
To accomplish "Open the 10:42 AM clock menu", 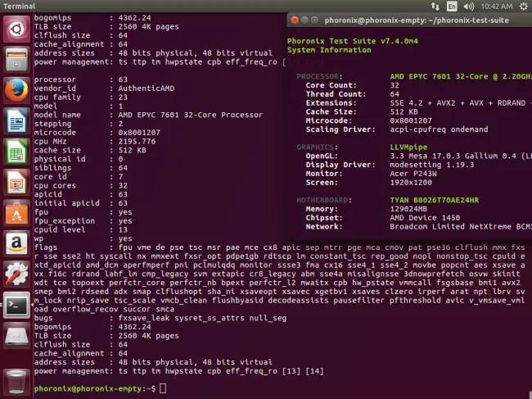I will coord(497,6).
